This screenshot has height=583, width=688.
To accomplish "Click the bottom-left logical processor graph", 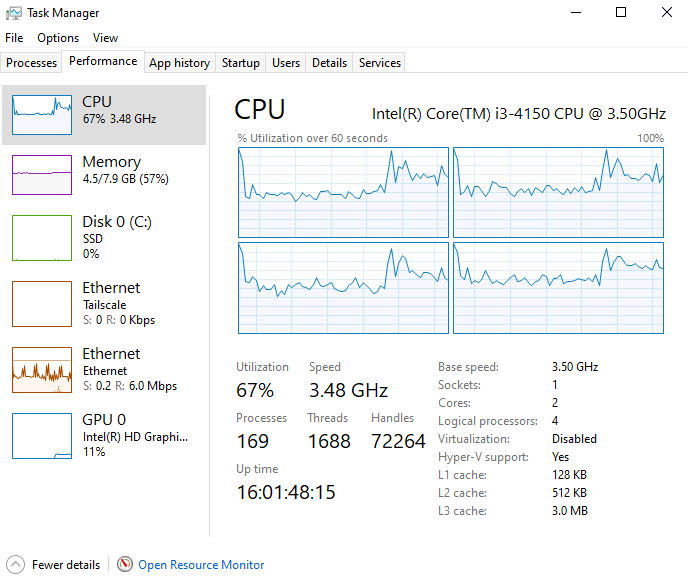I will [x=343, y=288].
